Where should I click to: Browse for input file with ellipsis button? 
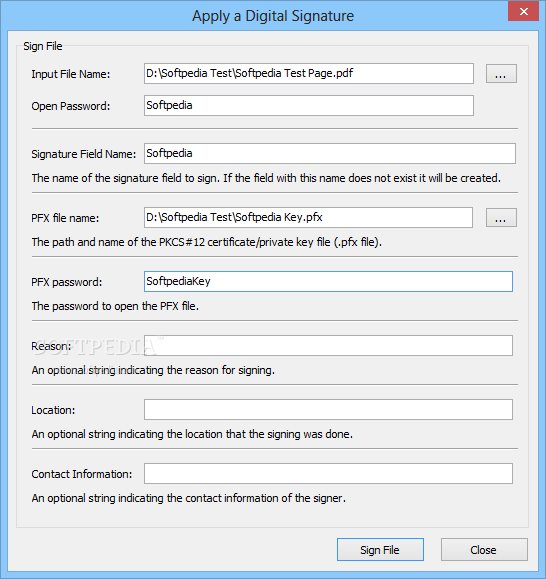tap(501, 73)
